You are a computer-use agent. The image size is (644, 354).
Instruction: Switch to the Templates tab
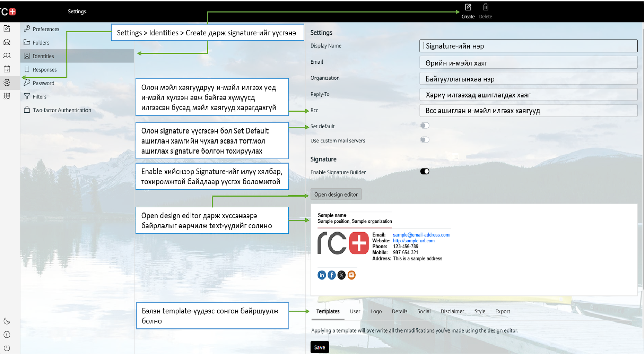(x=328, y=311)
